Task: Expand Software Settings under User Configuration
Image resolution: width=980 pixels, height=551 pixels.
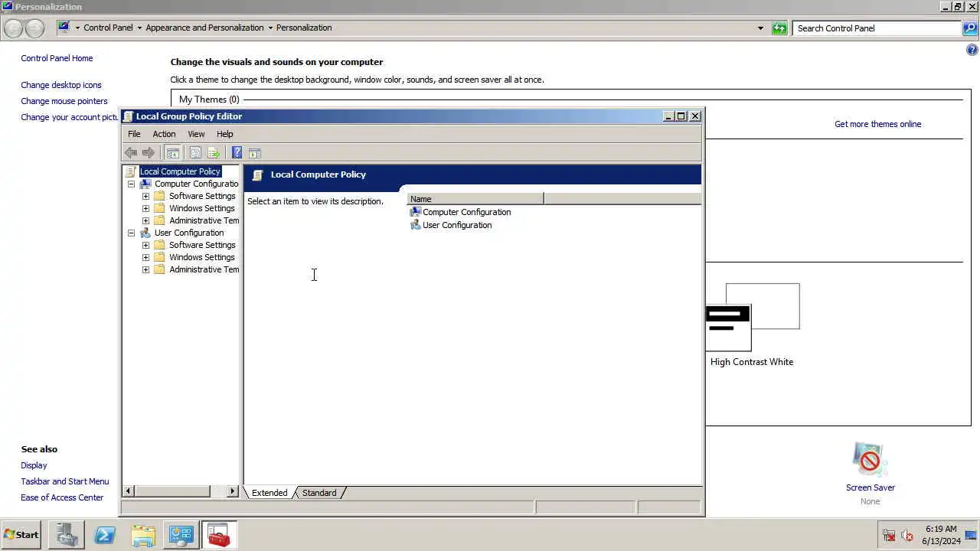Action: (145, 245)
